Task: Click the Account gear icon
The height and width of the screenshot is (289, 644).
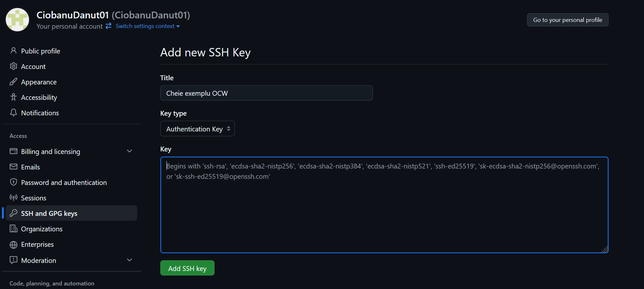Action: click(14, 66)
